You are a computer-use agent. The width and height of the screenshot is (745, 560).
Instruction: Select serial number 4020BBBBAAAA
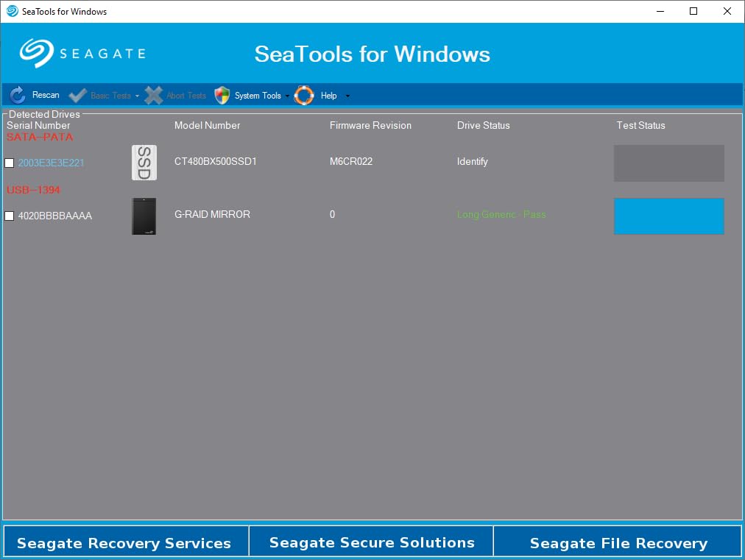[x=55, y=216]
